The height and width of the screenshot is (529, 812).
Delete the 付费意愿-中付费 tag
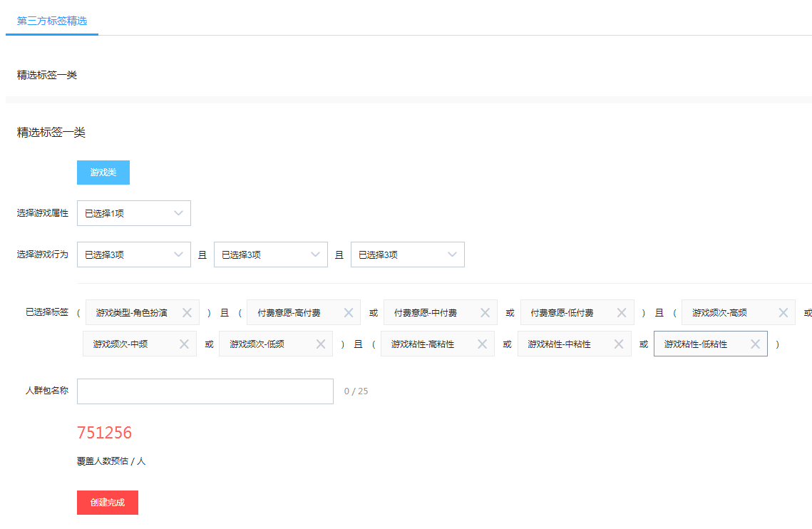pyautogui.click(x=485, y=313)
